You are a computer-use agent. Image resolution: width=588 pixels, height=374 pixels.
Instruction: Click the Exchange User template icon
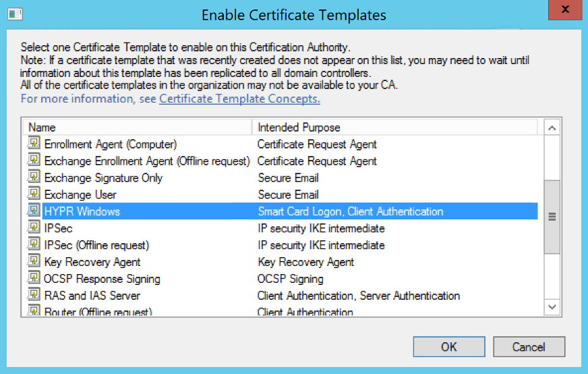(x=34, y=194)
